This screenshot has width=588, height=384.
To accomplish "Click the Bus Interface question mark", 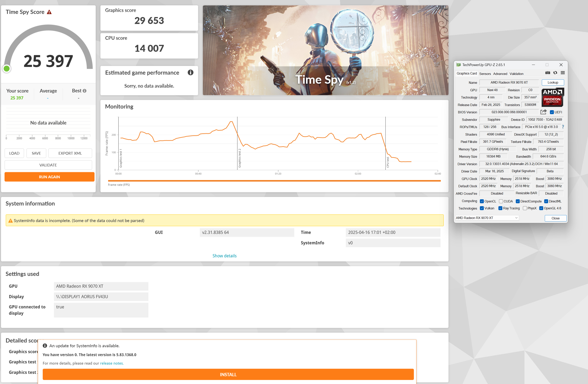I will pyautogui.click(x=563, y=127).
